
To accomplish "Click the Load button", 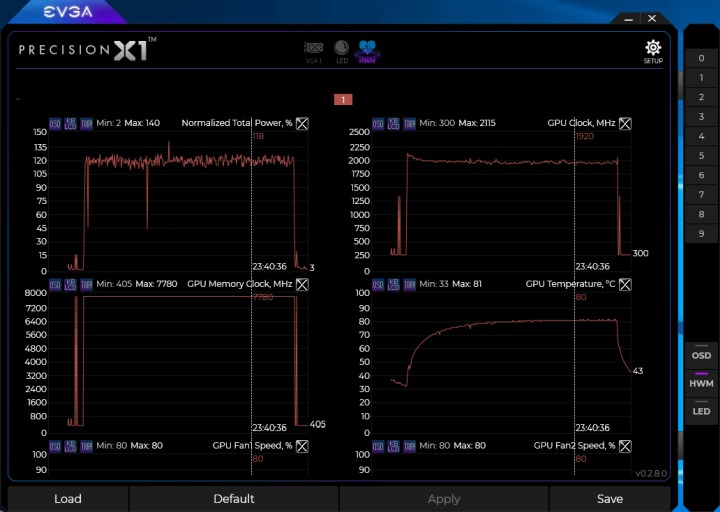I will point(68,499).
